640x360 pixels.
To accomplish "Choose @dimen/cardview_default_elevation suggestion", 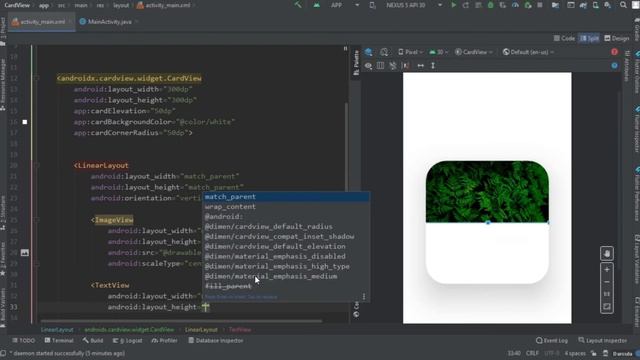I will tap(286, 247).
